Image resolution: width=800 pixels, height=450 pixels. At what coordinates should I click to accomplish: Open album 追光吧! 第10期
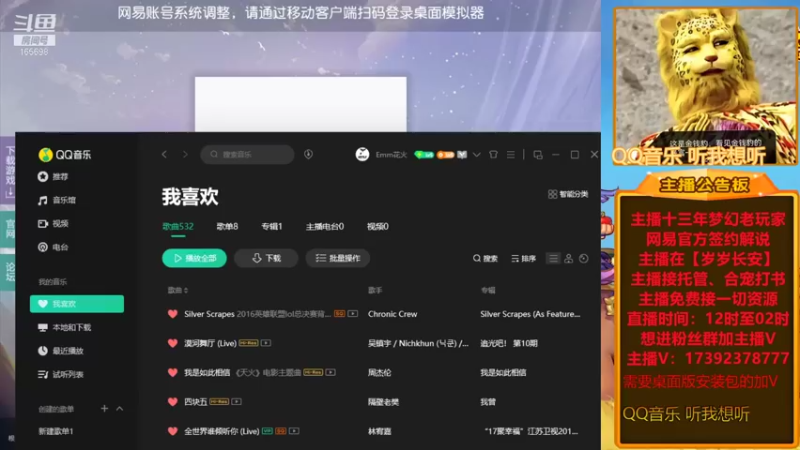pos(509,343)
